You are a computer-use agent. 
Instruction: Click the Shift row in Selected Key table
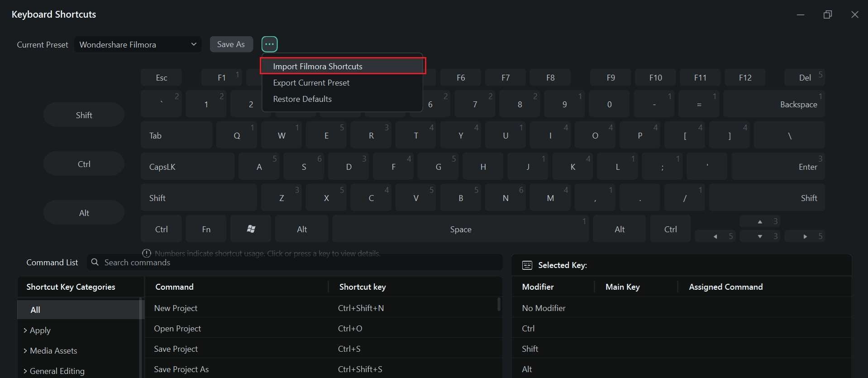[682, 349]
